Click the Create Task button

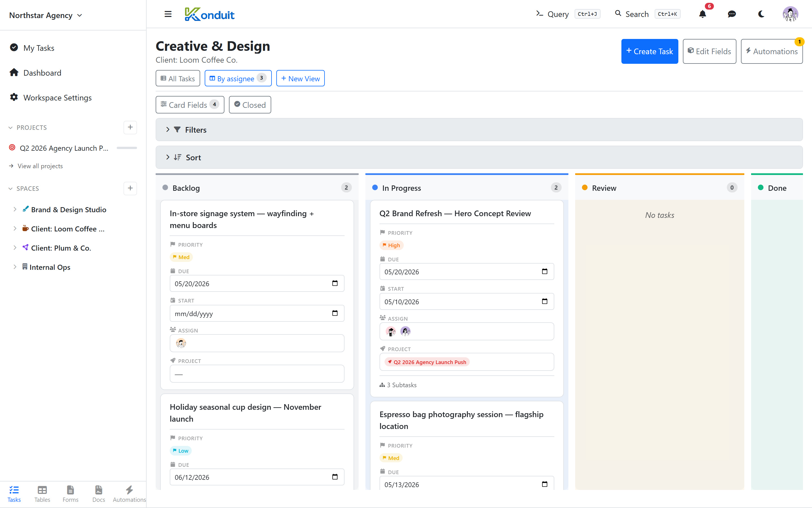pyautogui.click(x=650, y=51)
